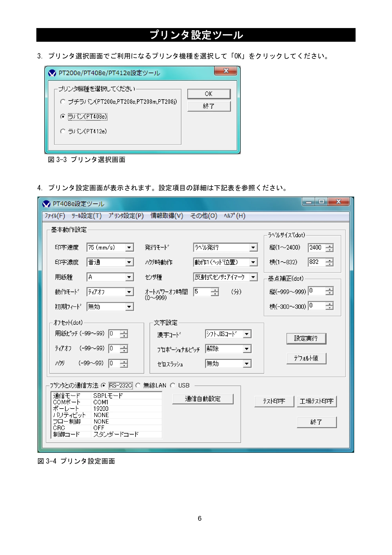The width and height of the screenshot is (392, 555).
Task: Click the デフォルト値 button
Action: click(x=306, y=358)
